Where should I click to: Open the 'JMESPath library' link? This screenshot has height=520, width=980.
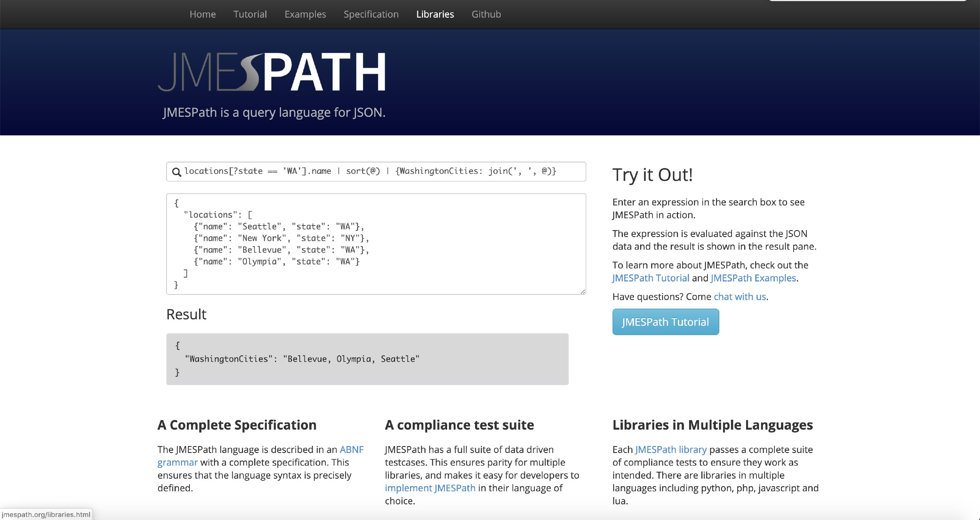pos(671,449)
